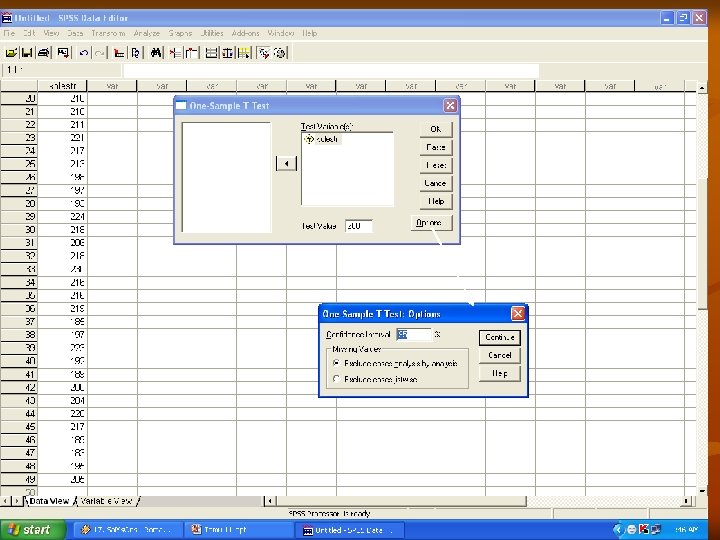Open the Help menu
Screen dimensions: 720x540
(310, 33)
